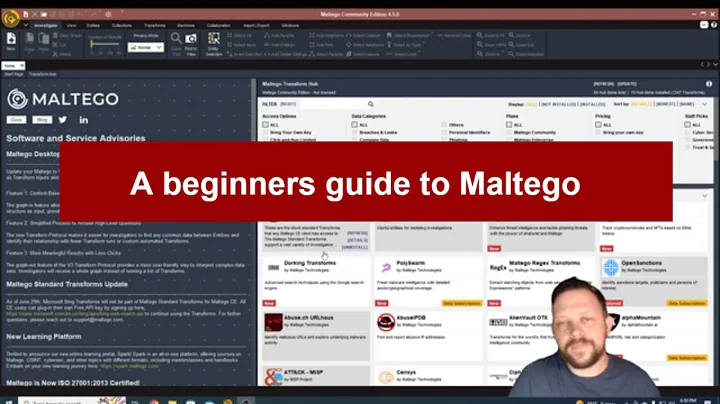Viewport: 720px width, 404px height.
Task: Click Zoom Out in the ribbon
Action: pyautogui.click(x=521, y=45)
